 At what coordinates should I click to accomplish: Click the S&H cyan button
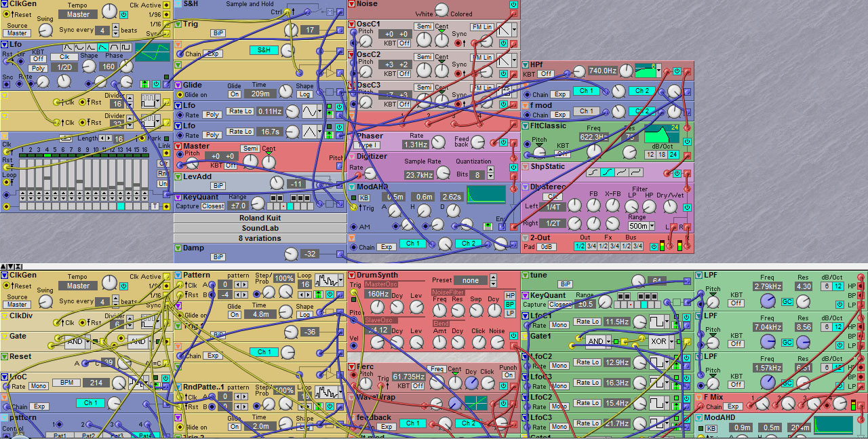264,50
